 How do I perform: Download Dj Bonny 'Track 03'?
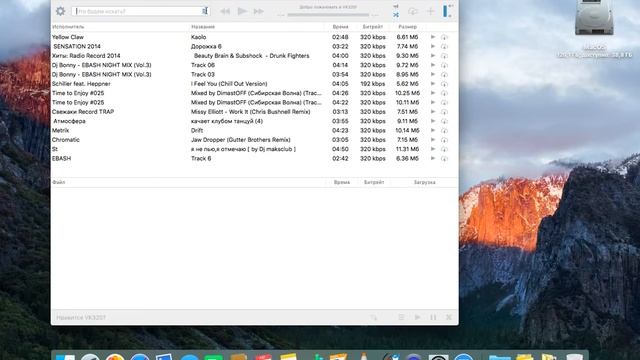point(444,75)
